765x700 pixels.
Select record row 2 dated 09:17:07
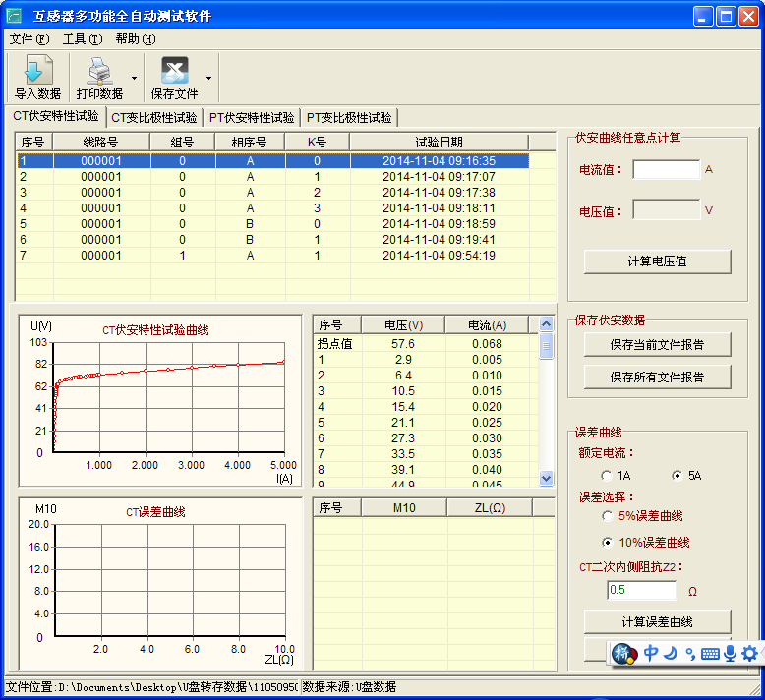click(x=273, y=177)
